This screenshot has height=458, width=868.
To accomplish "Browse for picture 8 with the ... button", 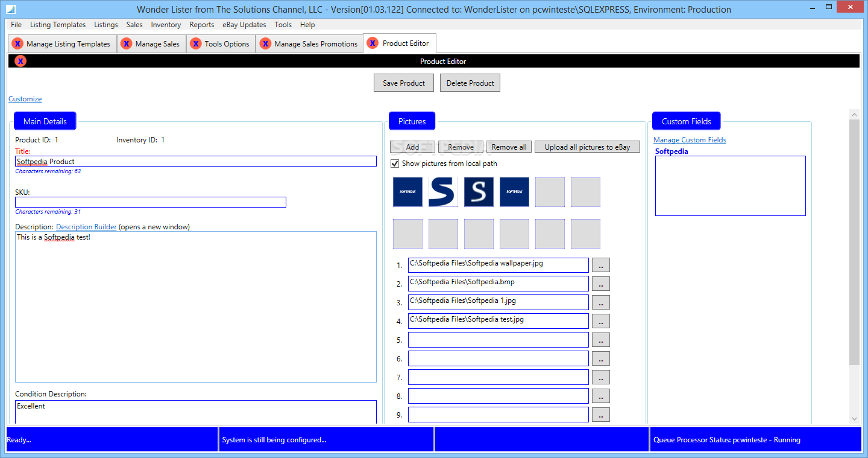I will [601, 396].
